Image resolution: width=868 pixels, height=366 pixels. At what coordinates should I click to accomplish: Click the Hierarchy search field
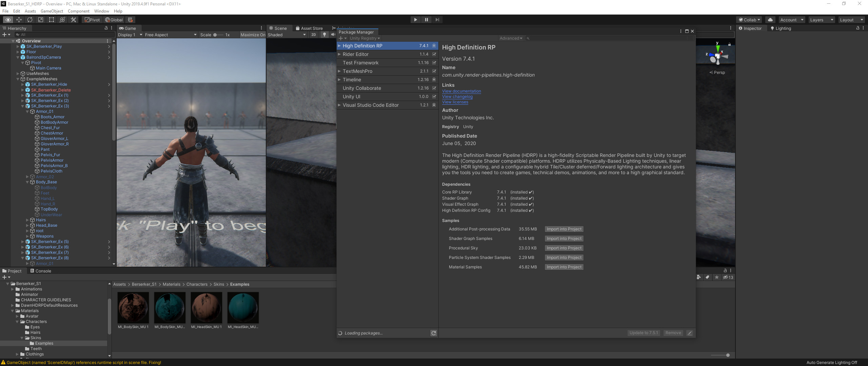coord(64,35)
